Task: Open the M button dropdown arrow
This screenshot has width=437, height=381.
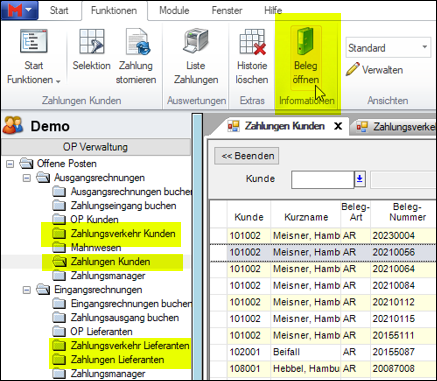Action: coord(28,10)
